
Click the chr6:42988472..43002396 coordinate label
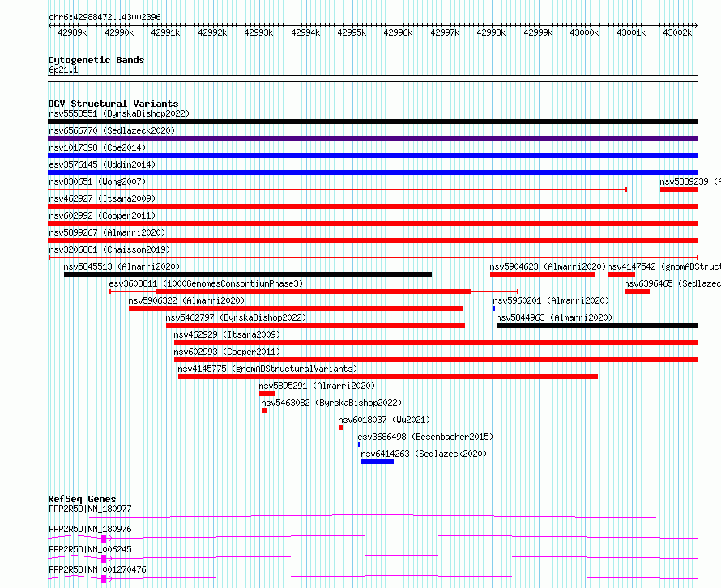pos(105,18)
